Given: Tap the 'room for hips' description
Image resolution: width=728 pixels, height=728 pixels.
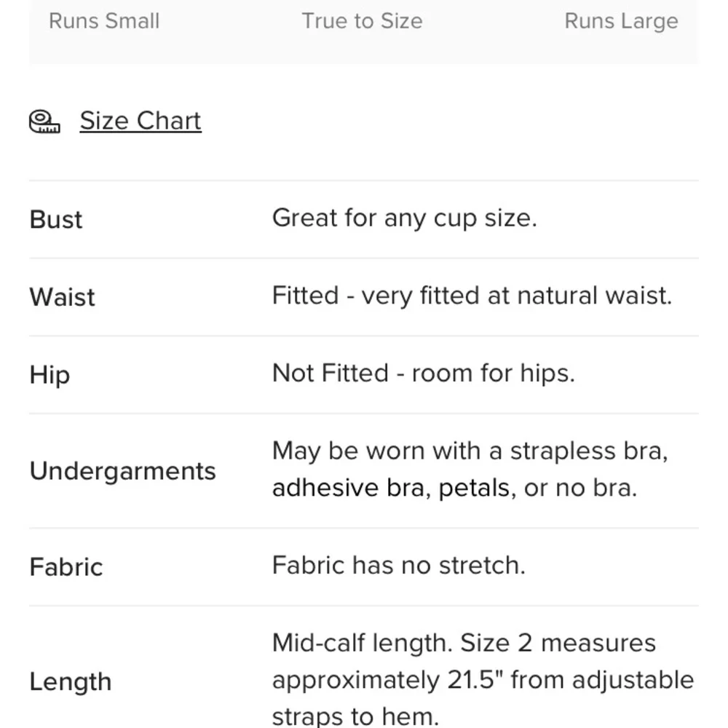Looking at the screenshot, I should [423, 373].
